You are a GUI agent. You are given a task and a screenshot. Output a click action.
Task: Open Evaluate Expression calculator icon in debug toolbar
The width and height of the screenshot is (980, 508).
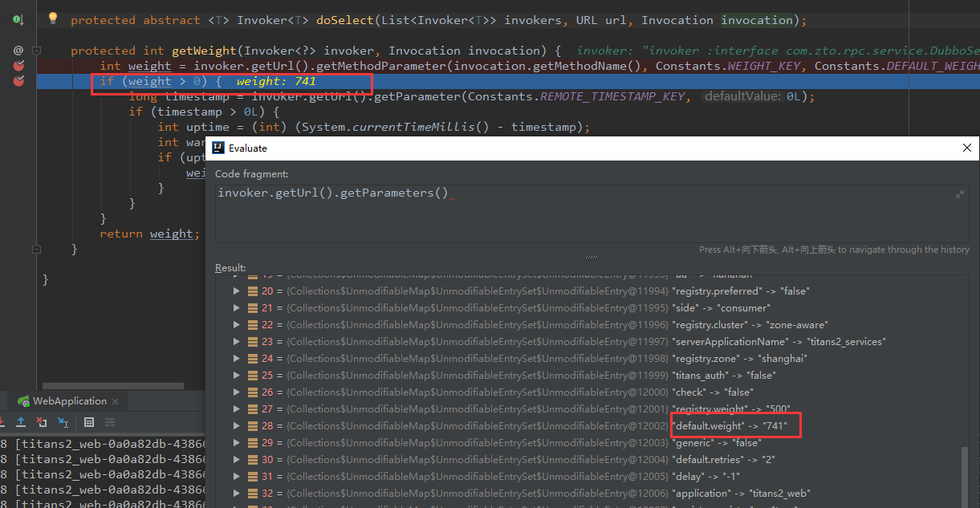[x=89, y=422]
